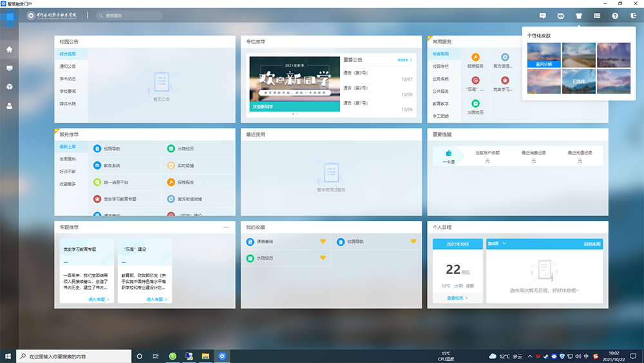Open the message bubble icon in top bar
The height and width of the screenshot is (363, 644).
coord(542,15)
